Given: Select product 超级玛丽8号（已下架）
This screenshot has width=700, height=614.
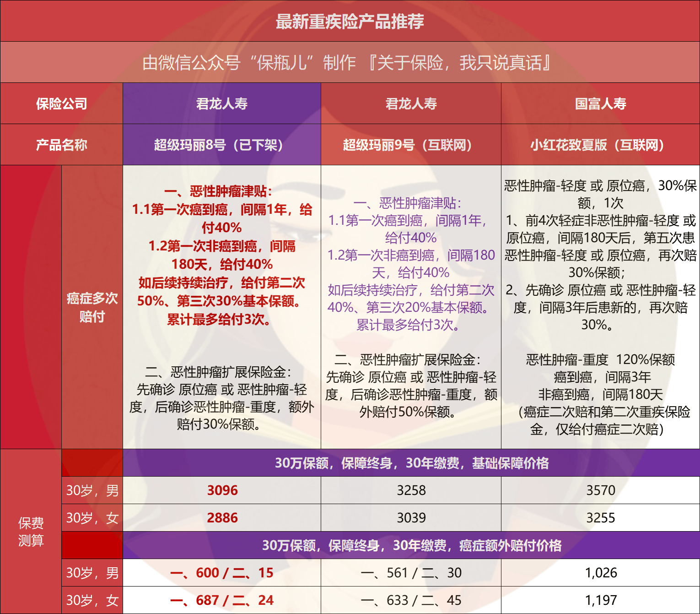Looking at the screenshot, I should pos(222,145).
